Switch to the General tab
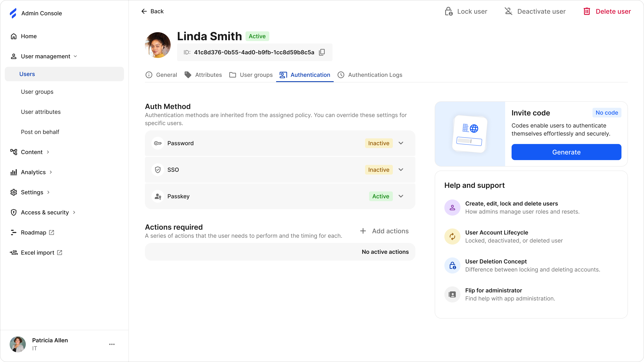The height and width of the screenshot is (362, 644). pyautogui.click(x=161, y=75)
